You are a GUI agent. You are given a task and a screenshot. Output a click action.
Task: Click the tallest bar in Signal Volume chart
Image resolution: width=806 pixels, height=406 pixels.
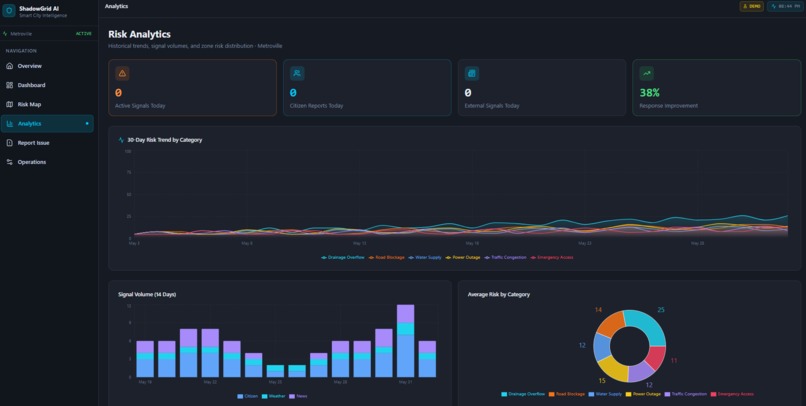coord(406,341)
